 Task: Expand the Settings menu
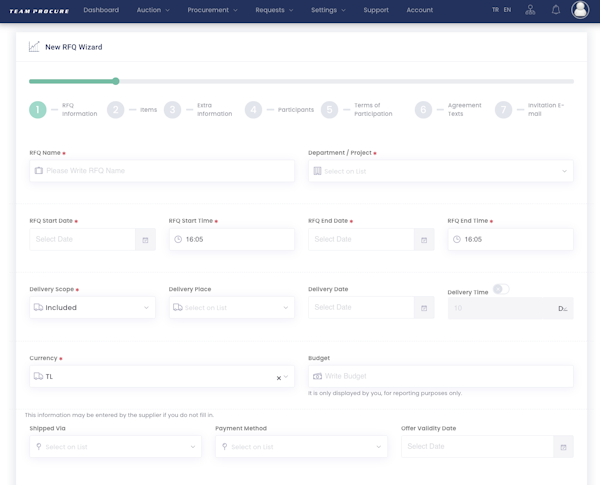[328, 10]
